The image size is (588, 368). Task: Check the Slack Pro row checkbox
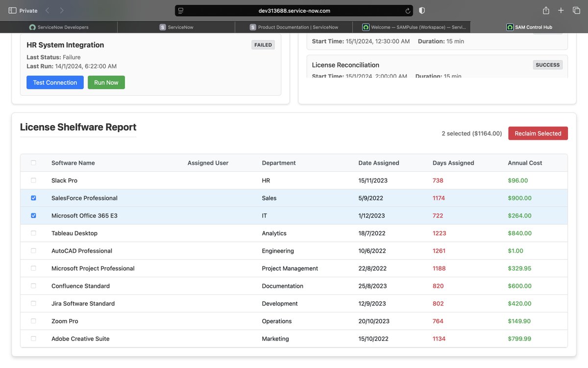tap(33, 181)
